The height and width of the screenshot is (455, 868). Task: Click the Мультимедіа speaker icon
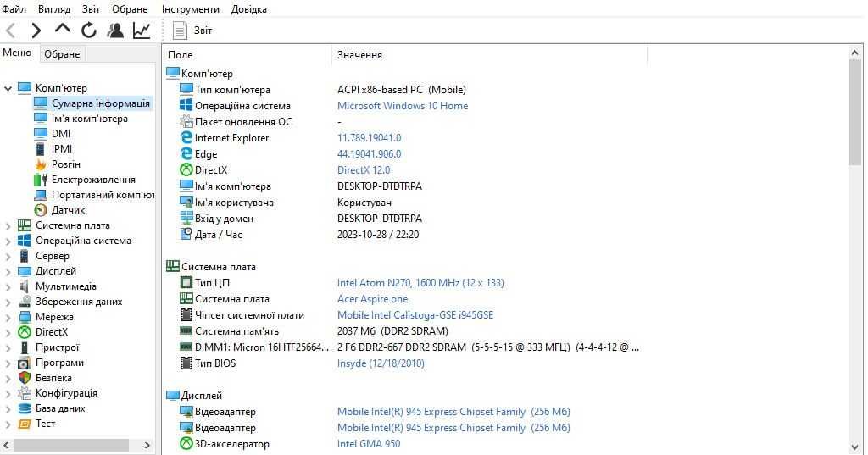click(25, 286)
